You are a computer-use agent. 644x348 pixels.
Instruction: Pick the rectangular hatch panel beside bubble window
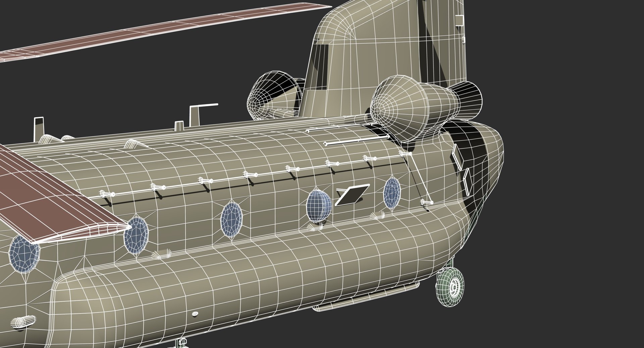[x=352, y=194]
